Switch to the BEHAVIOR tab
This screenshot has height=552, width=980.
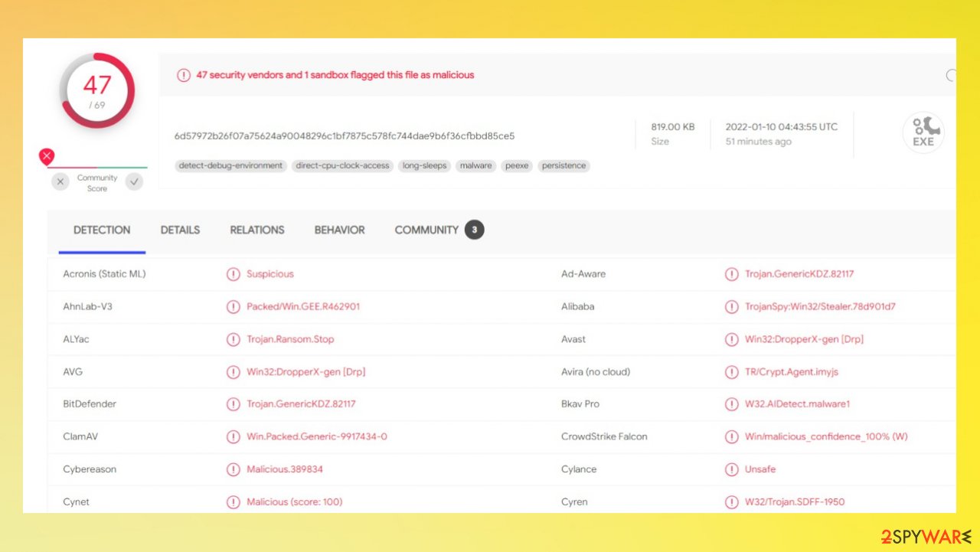tap(340, 230)
